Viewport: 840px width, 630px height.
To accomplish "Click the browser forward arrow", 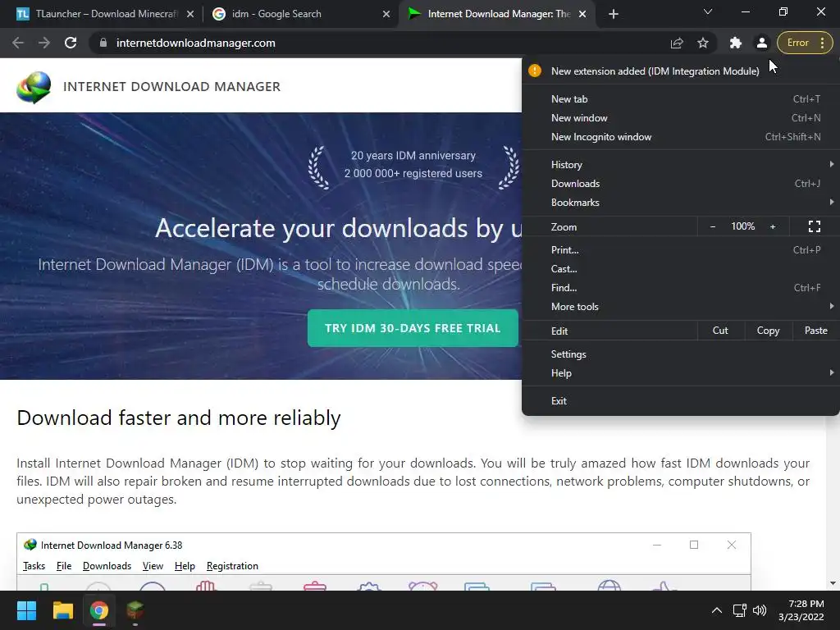I will click(44, 43).
